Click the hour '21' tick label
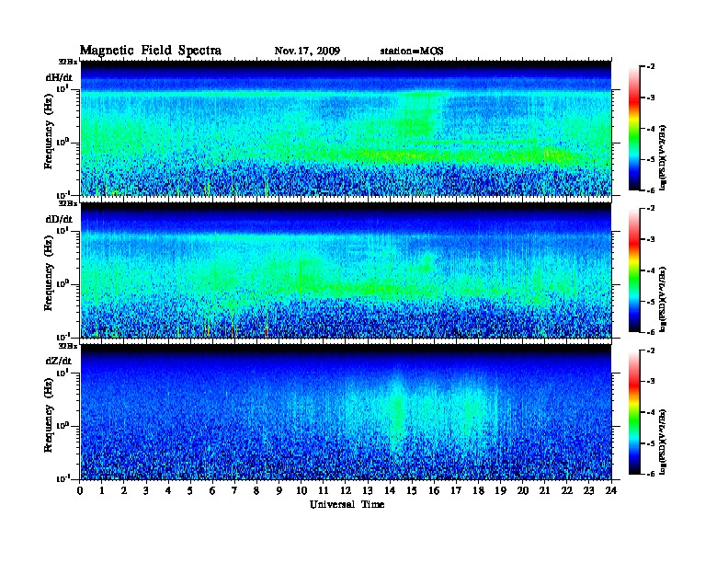Screen dimensions: 728x563 544,490
